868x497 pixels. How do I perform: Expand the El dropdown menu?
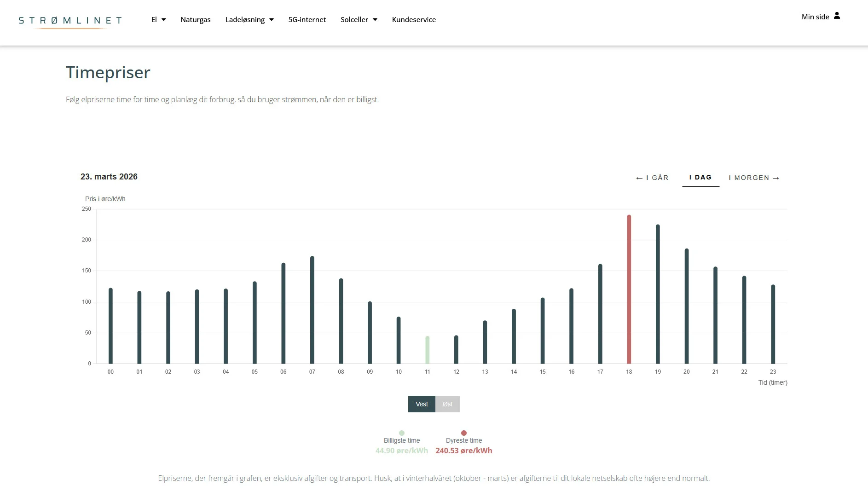(158, 20)
